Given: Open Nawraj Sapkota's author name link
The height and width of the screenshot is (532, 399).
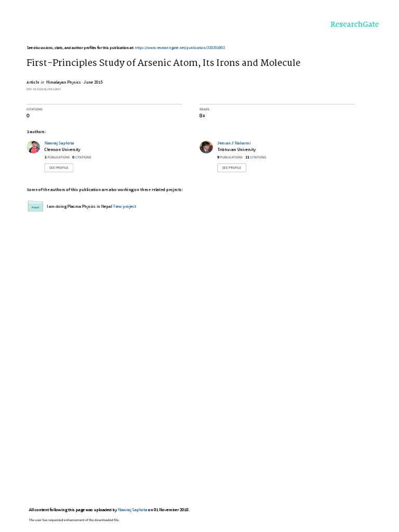Looking at the screenshot, I should point(59,143).
